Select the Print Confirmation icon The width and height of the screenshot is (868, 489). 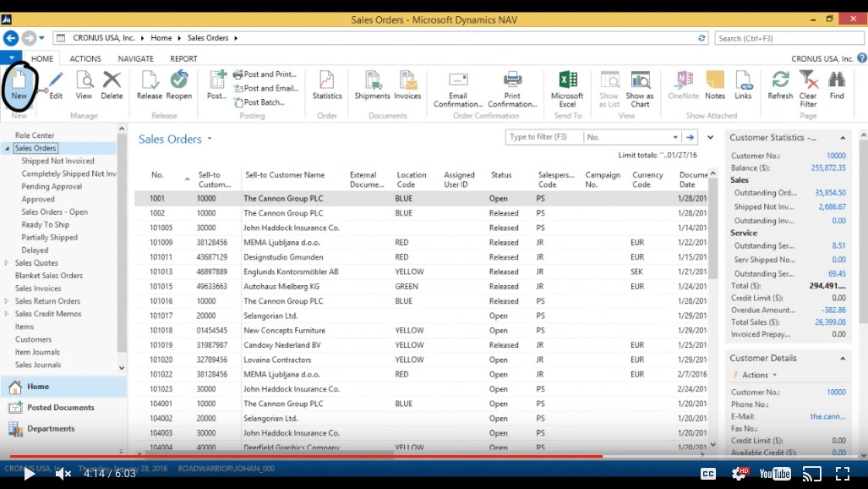tap(513, 87)
